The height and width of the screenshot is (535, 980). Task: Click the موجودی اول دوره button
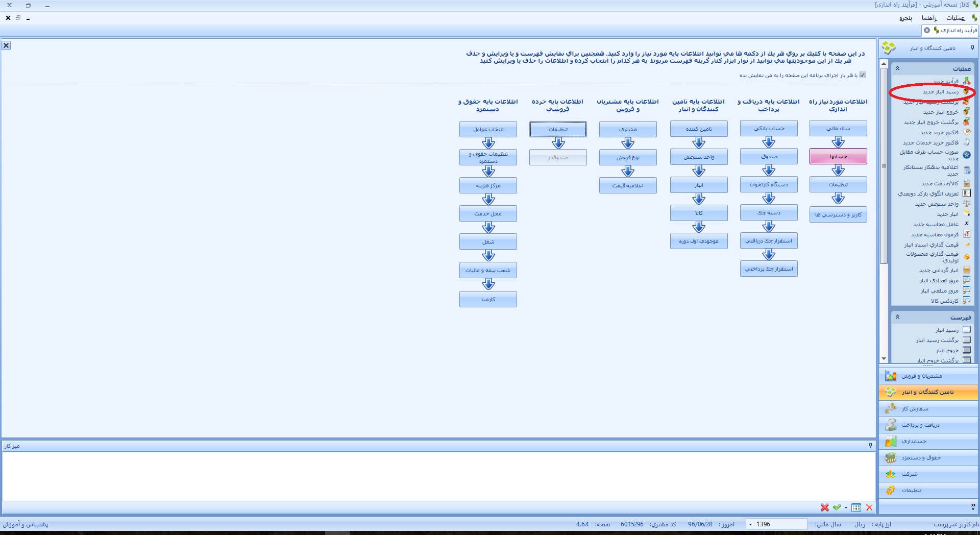[699, 241]
